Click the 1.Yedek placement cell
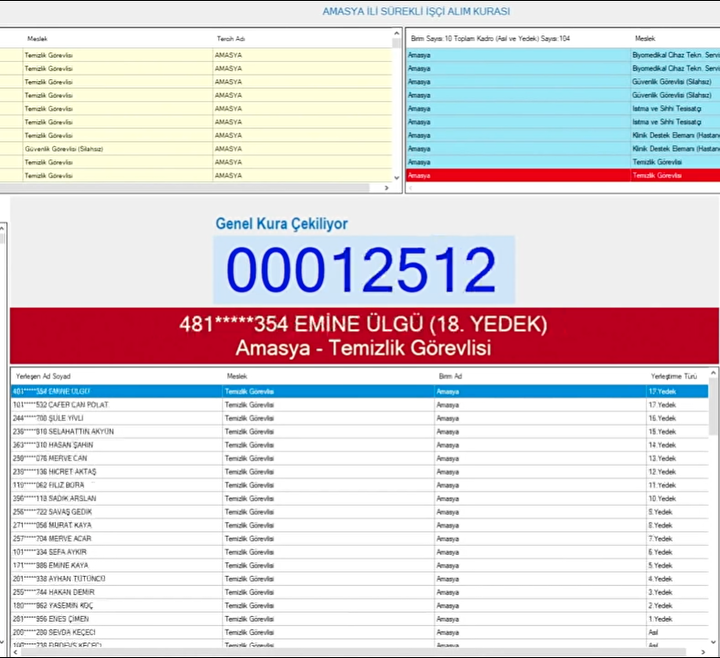Screen dimensions: 720x658 (677, 619)
